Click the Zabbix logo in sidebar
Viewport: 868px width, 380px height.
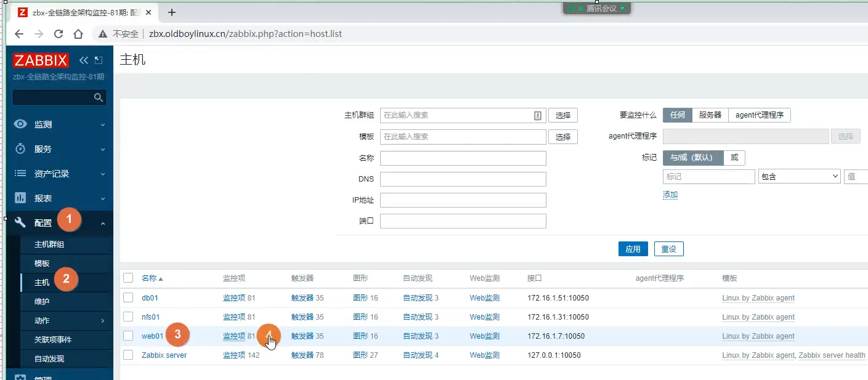41,60
